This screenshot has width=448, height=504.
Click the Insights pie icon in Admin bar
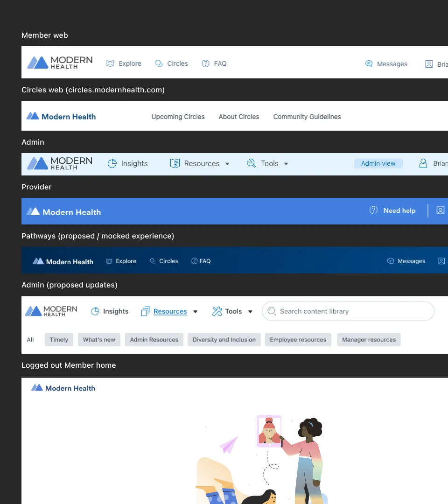coord(112,164)
